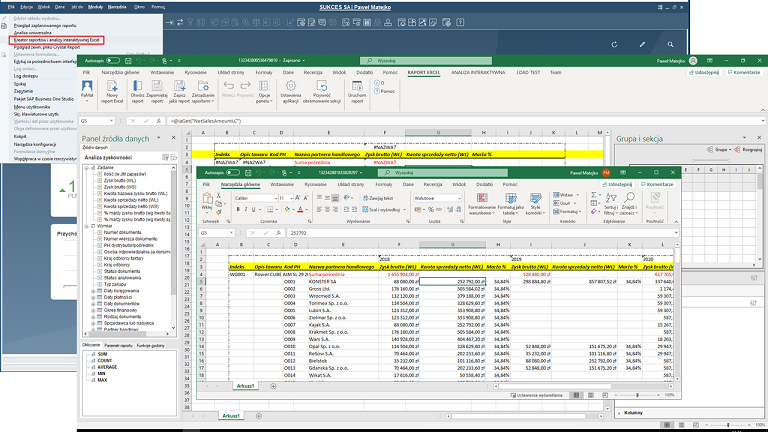Click Udostępnij button in front Excel window
The height and width of the screenshot is (432, 768).
click(x=616, y=185)
